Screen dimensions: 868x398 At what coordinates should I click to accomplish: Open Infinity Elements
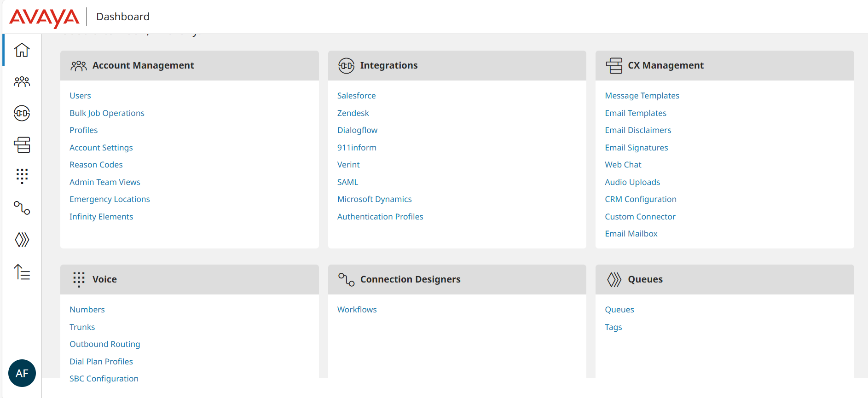(101, 217)
